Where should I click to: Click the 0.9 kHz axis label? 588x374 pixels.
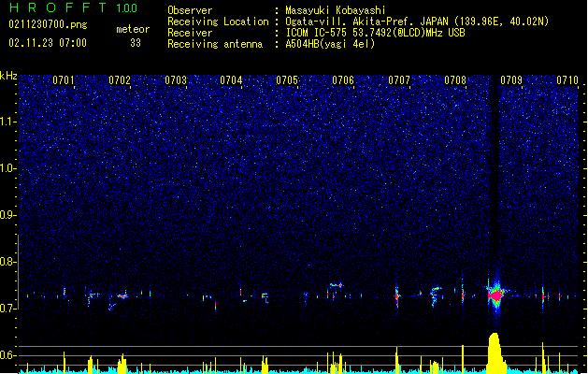pyautogui.click(x=8, y=215)
